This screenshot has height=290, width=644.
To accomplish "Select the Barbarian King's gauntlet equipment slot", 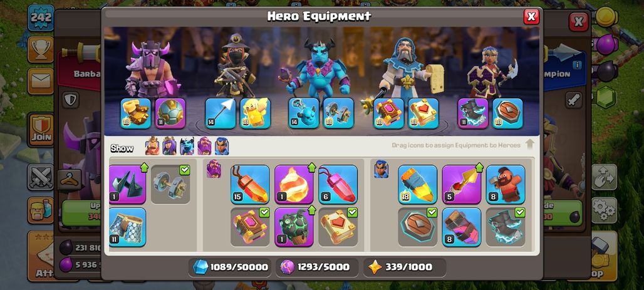I will click(135, 113).
